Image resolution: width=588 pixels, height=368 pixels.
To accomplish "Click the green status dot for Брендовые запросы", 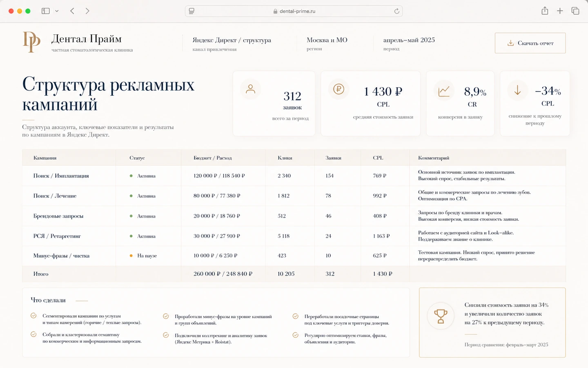I will point(131,216).
